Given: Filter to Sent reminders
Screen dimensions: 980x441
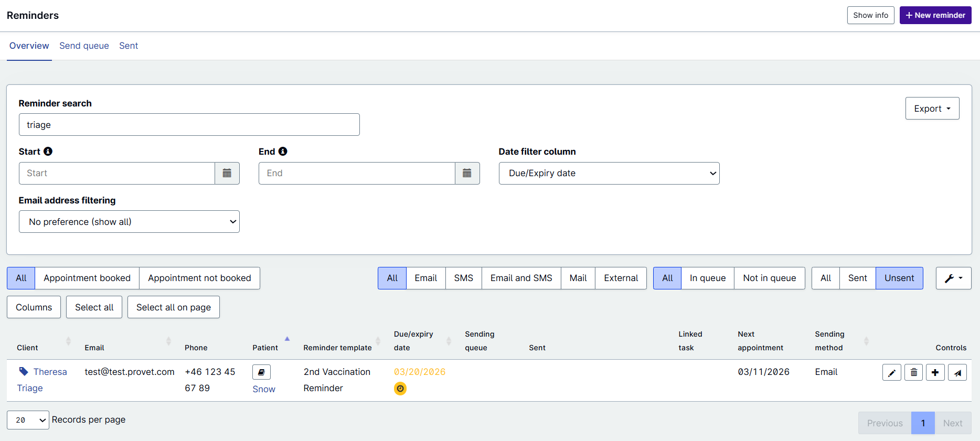Looking at the screenshot, I should (x=858, y=278).
